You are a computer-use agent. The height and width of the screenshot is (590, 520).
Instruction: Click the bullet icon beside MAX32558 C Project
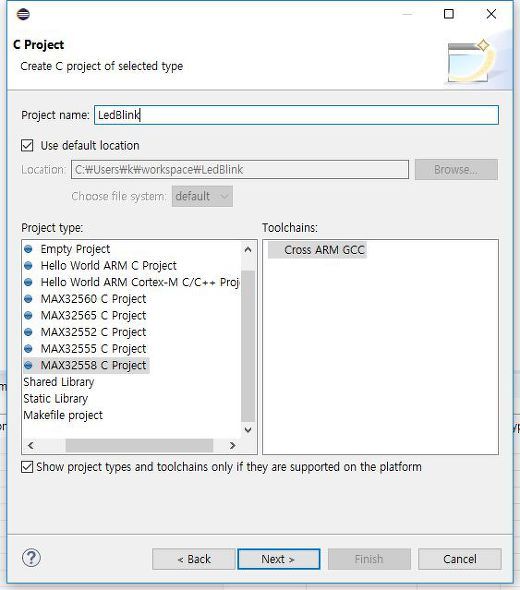[28, 365]
